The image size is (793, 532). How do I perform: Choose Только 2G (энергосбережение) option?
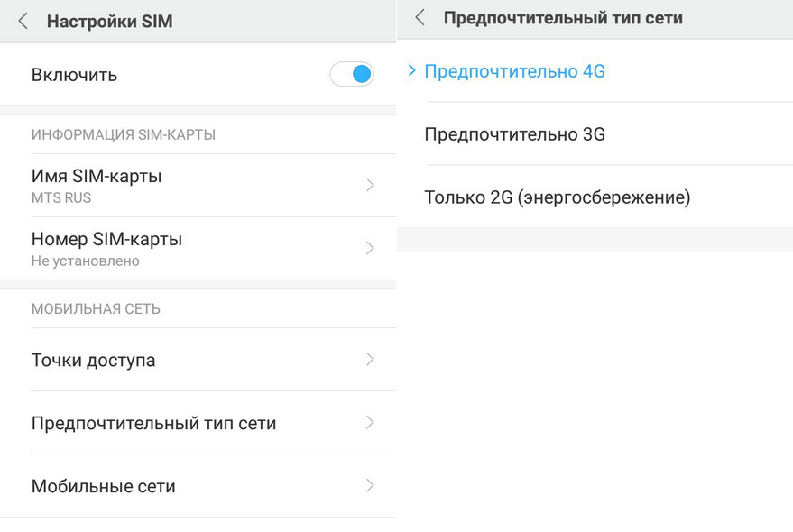[x=557, y=197]
